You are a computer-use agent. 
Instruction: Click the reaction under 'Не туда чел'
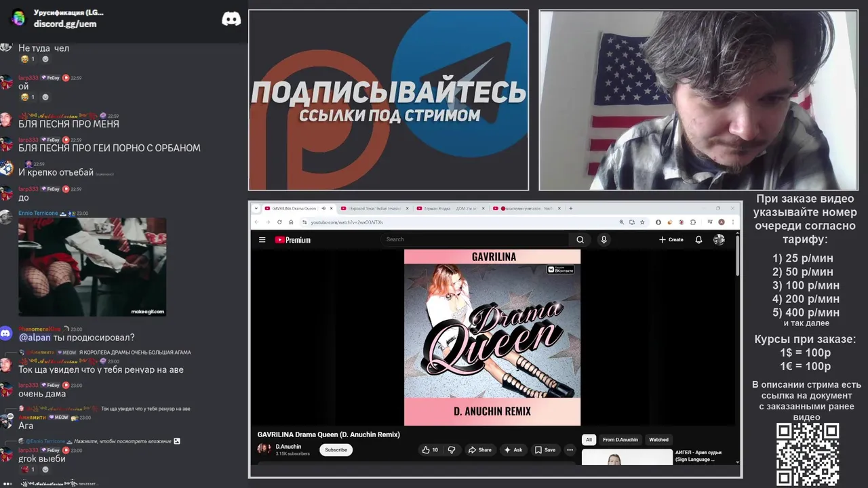point(28,60)
